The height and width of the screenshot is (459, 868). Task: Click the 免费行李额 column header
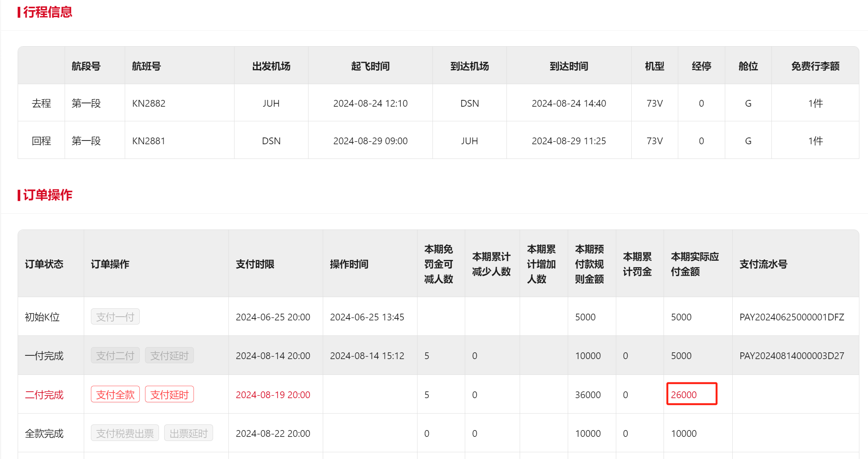pos(815,66)
